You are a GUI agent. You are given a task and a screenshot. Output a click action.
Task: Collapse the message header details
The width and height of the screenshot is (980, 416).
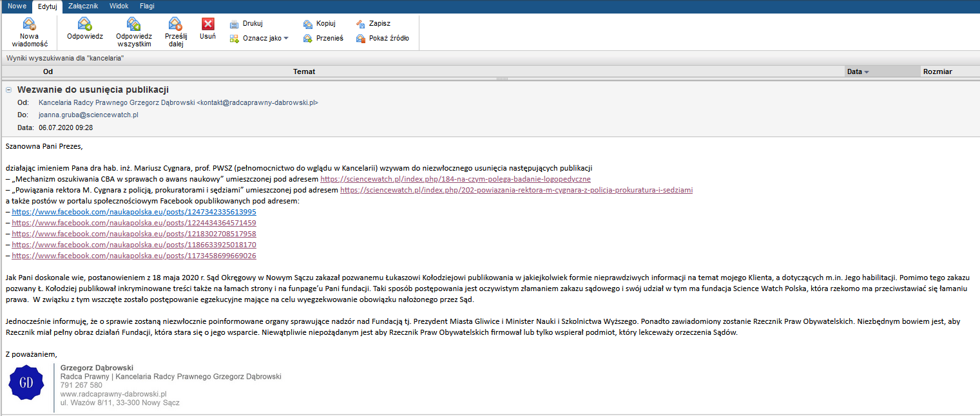click(9, 90)
